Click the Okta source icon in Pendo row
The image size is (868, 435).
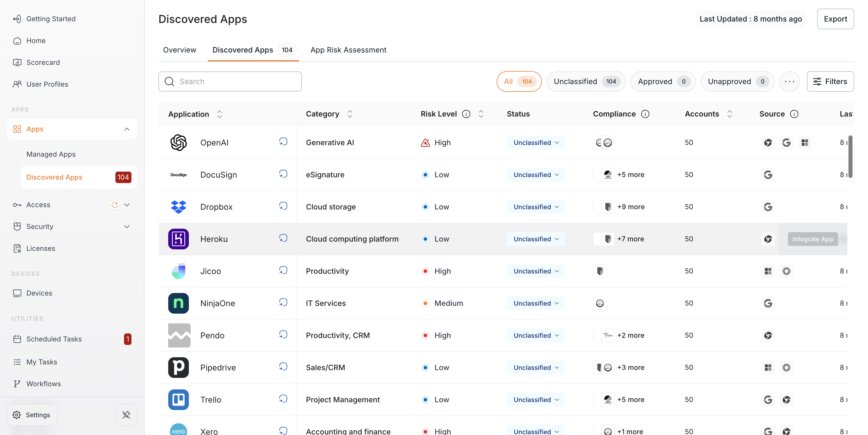(x=768, y=335)
